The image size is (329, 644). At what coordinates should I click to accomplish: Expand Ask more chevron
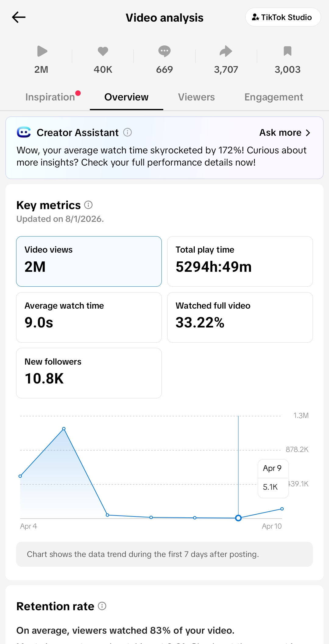(x=308, y=133)
